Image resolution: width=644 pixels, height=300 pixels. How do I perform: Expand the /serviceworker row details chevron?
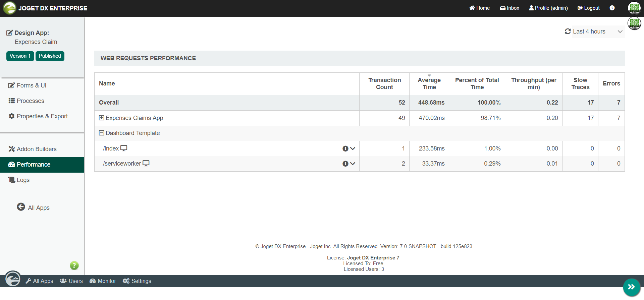coord(353,164)
